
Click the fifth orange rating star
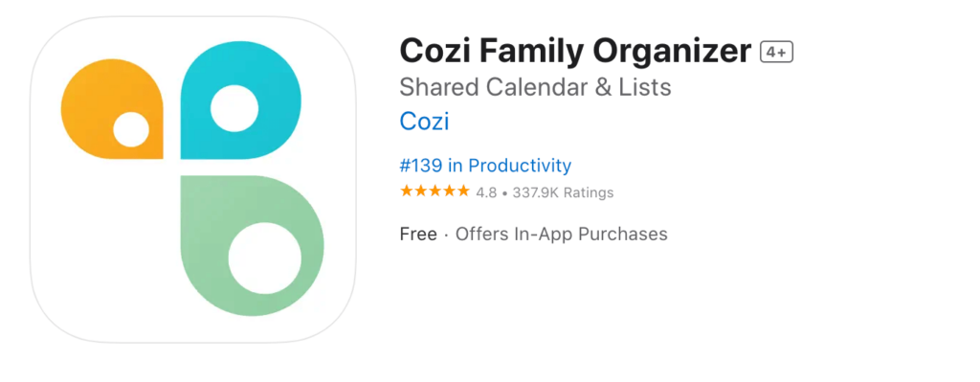tap(463, 191)
